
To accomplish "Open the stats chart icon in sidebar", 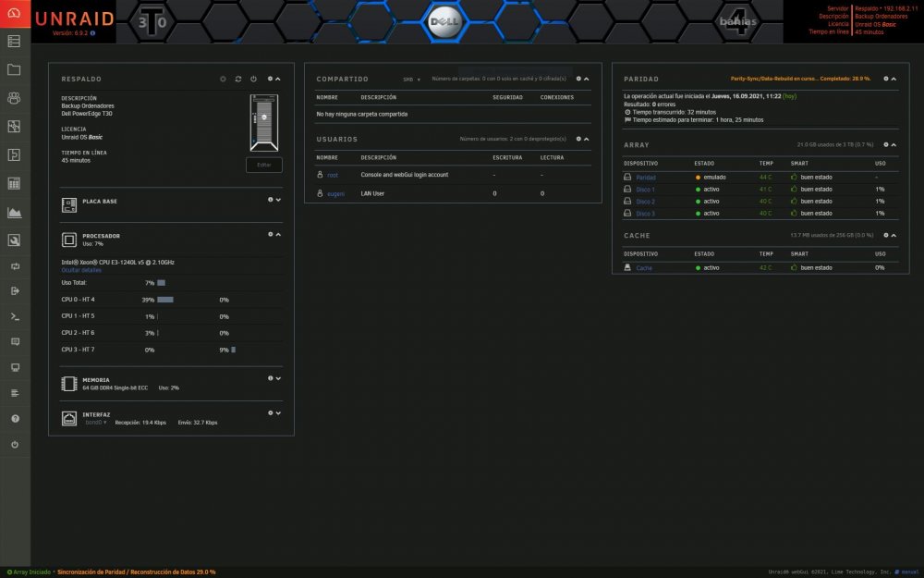I will coord(14,213).
